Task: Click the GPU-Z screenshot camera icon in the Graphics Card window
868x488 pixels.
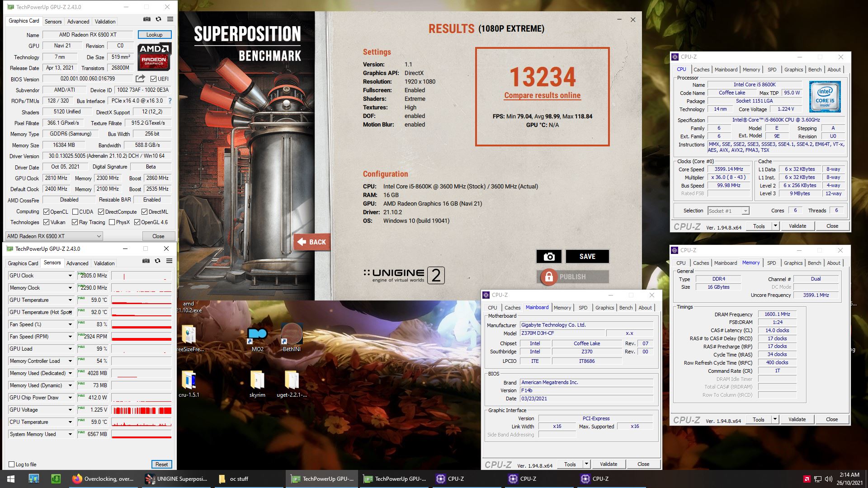Action: click(x=147, y=19)
